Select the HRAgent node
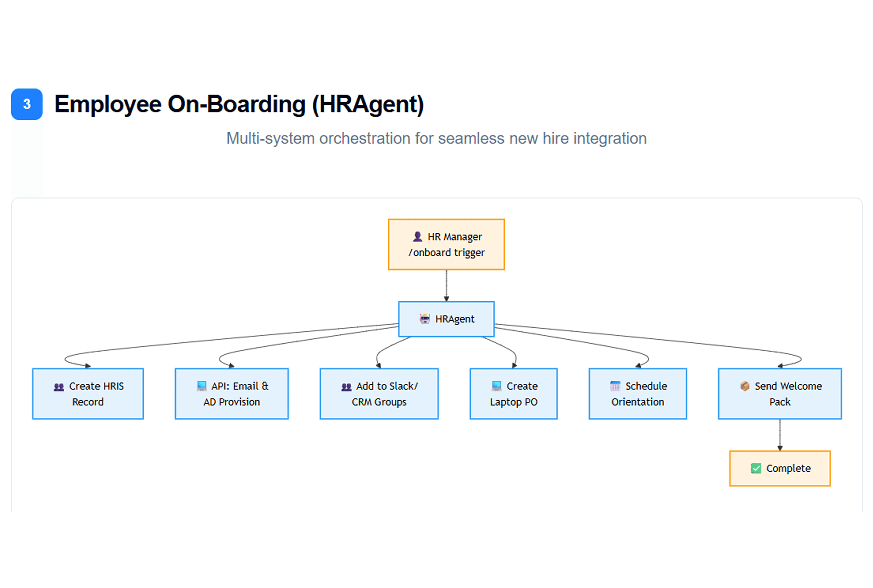Viewport: 873px width, 588px height. click(446, 319)
